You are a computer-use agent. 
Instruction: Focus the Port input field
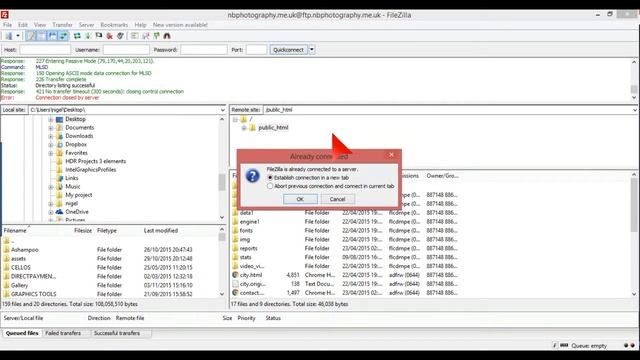pyautogui.click(x=256, y=50)
